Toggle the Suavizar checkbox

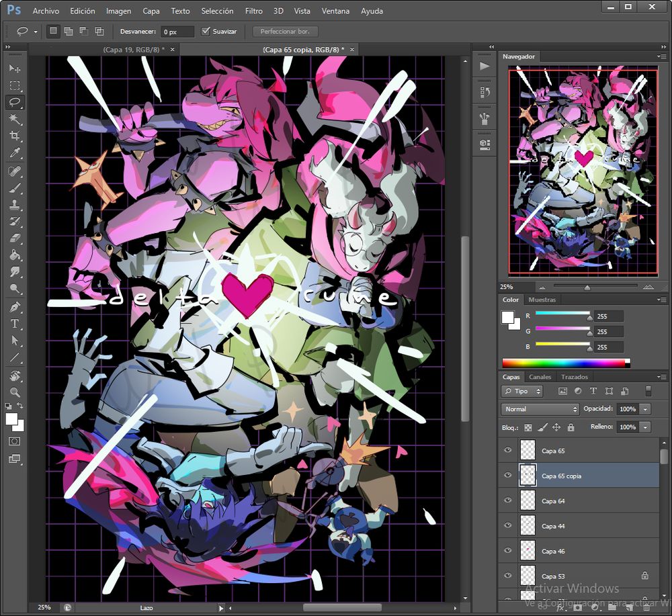(206, 31)
